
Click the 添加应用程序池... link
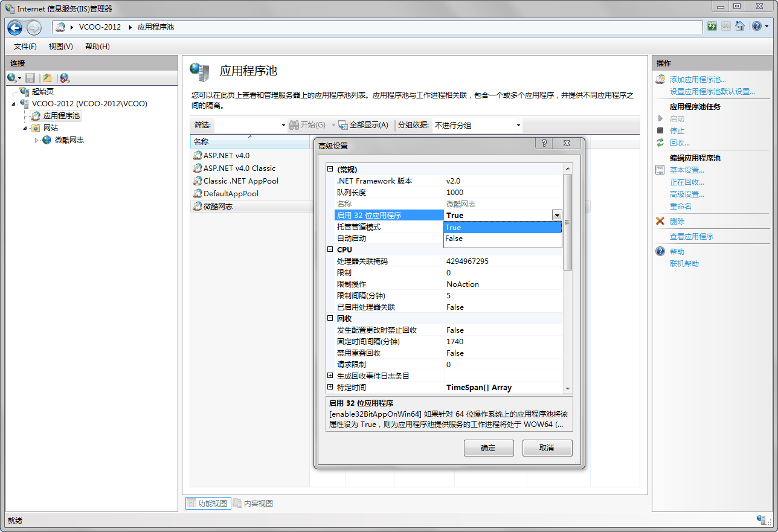[698, 79]
